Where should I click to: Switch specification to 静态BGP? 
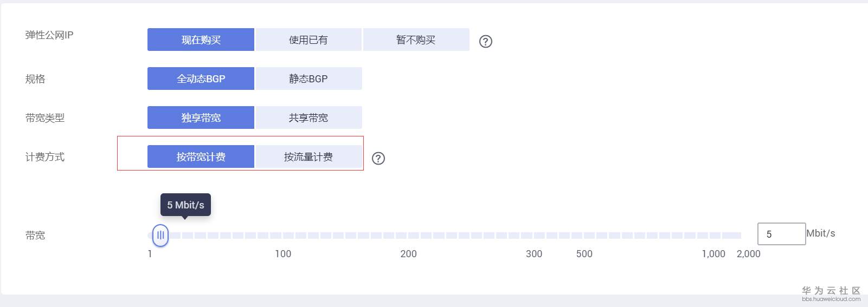click(308, 79)
